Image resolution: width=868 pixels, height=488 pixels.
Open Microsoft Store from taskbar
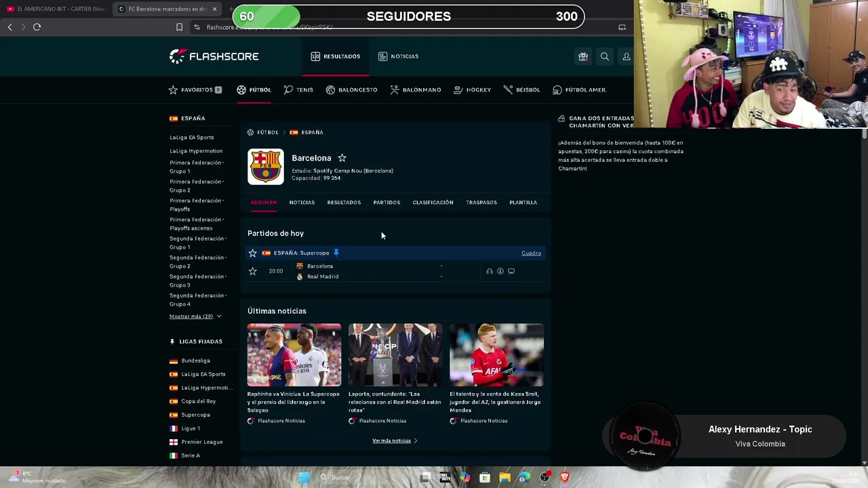(485, 477)
